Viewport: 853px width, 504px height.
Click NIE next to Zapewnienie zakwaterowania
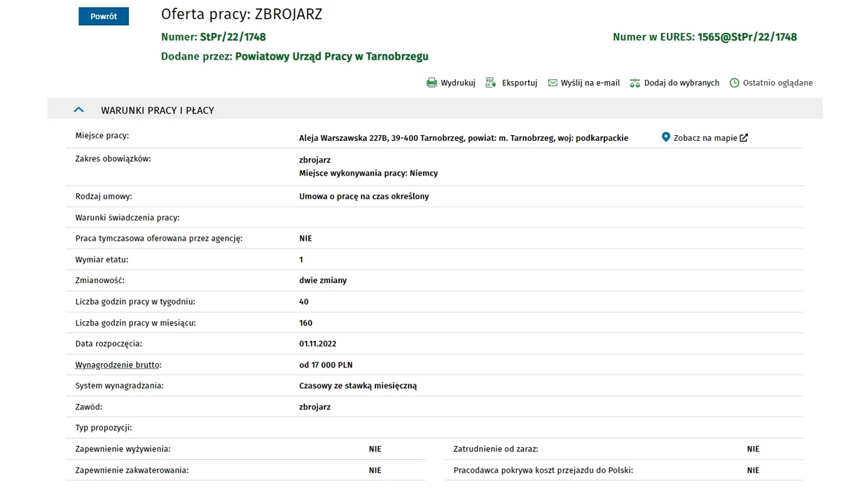[x=375, y=470]
